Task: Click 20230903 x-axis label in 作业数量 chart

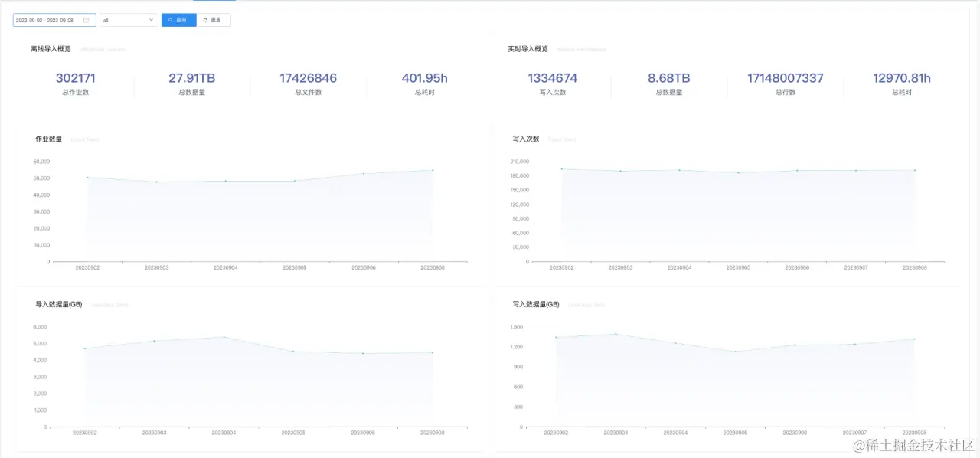Action: tap(156, 267)
